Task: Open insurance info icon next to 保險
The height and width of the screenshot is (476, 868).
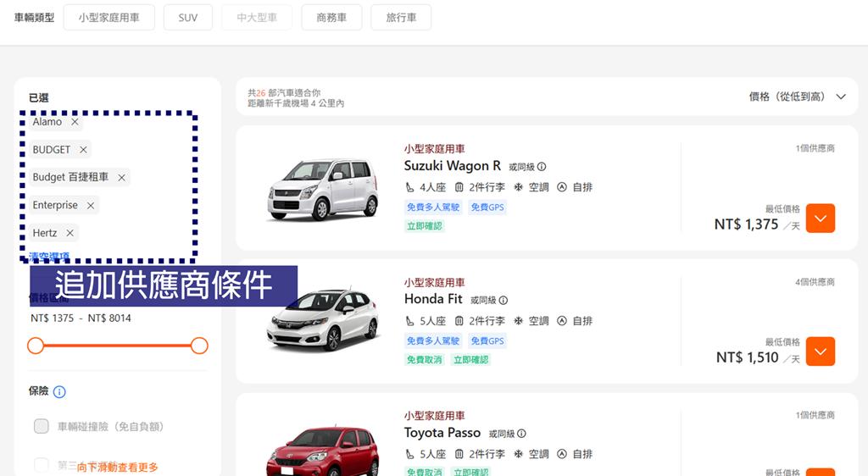Action: tap(59, 391)
